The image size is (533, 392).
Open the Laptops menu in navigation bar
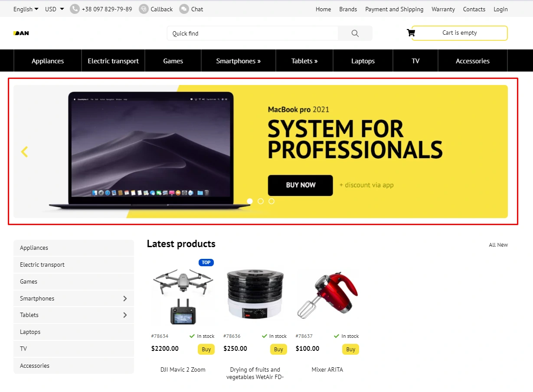pos(363,61)
